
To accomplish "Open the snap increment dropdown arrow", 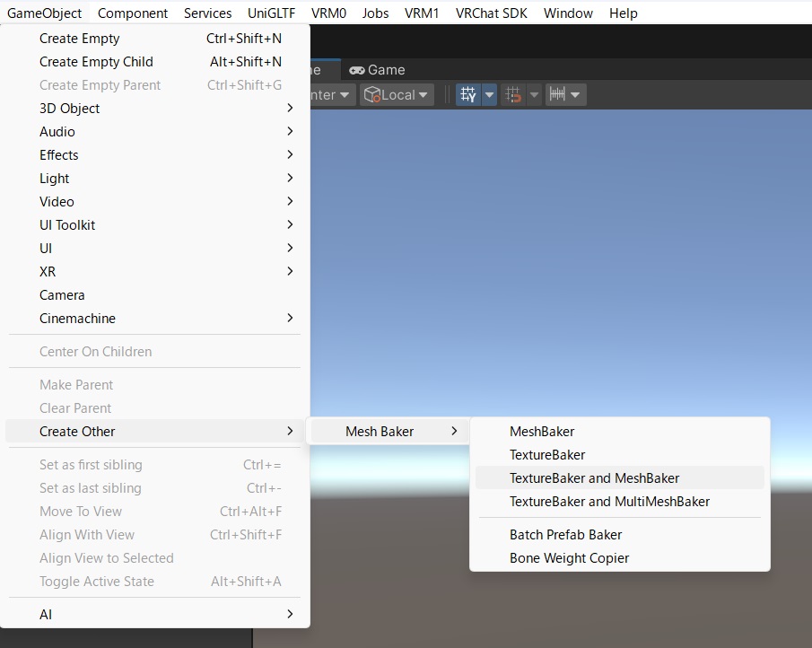I will 576,94.
